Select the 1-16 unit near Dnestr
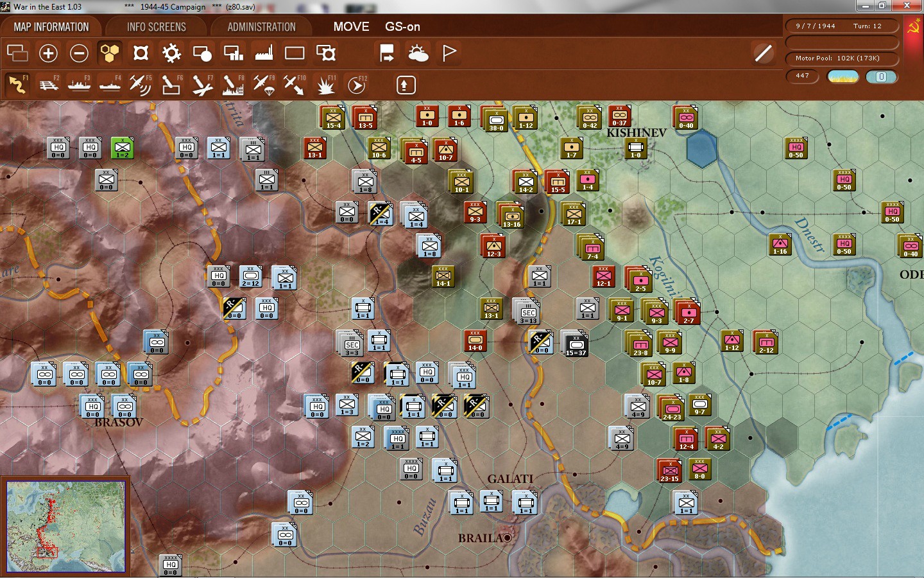Image resolution: width=924 pixels, height=578 pixels. (x=780, y=245)
